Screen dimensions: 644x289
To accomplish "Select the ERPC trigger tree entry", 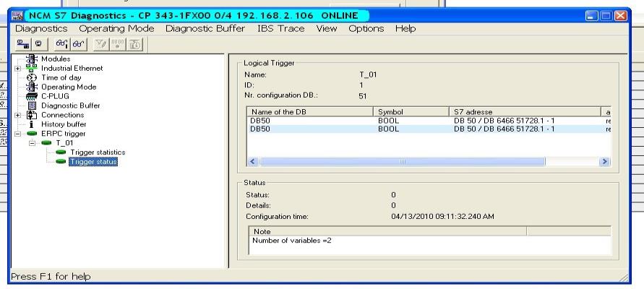I will 64,134.
